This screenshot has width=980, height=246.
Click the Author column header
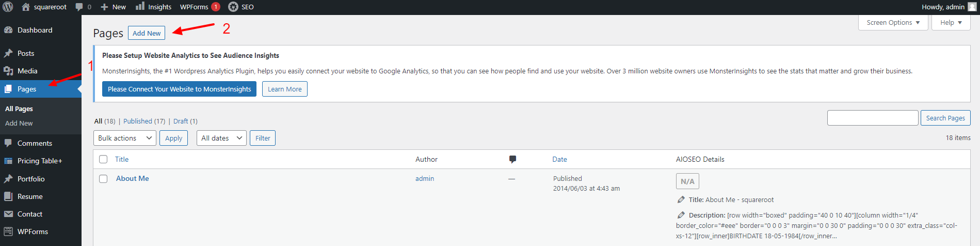click(x=426, y=159)
